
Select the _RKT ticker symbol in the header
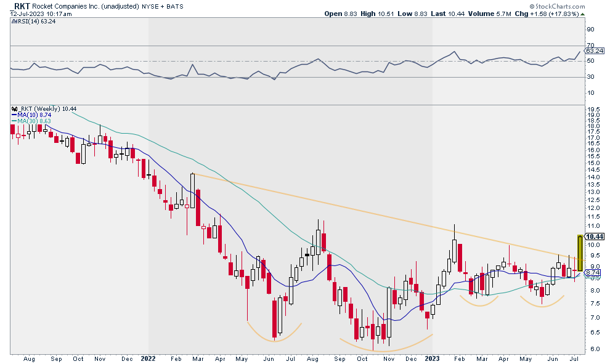point(22,6)
